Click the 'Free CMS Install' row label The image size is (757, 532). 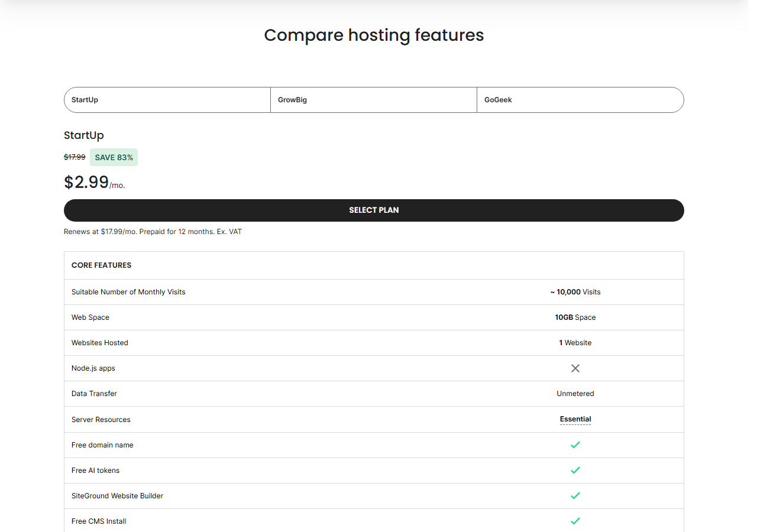pos(99,521)
